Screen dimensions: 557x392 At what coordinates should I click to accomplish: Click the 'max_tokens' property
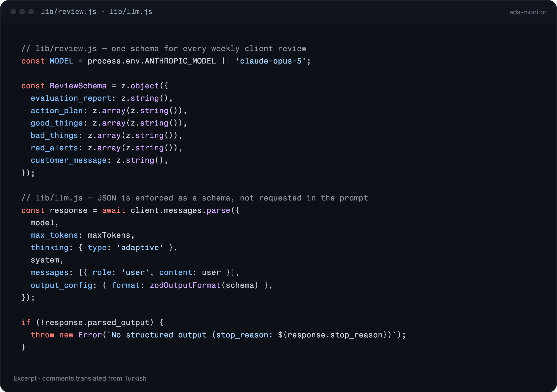[54, 235]
